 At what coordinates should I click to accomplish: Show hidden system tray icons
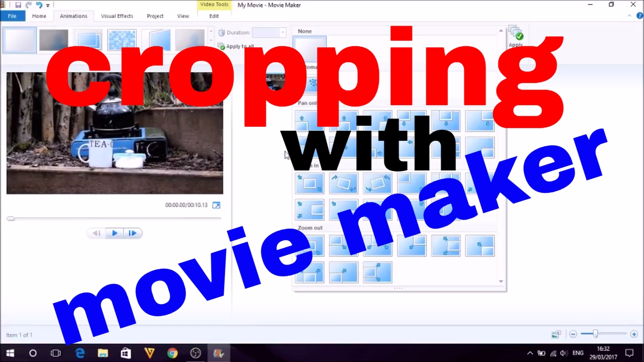click(530, 353)
